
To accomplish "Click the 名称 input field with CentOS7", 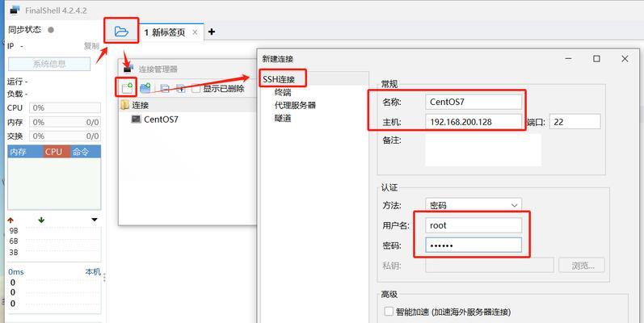I will point(474,102).
